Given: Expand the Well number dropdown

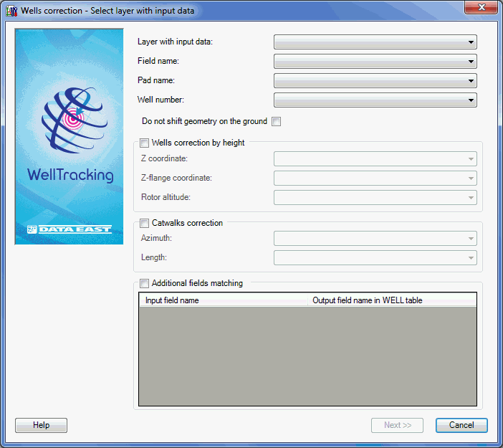Looking at the screenshot, I should [375, 100].
